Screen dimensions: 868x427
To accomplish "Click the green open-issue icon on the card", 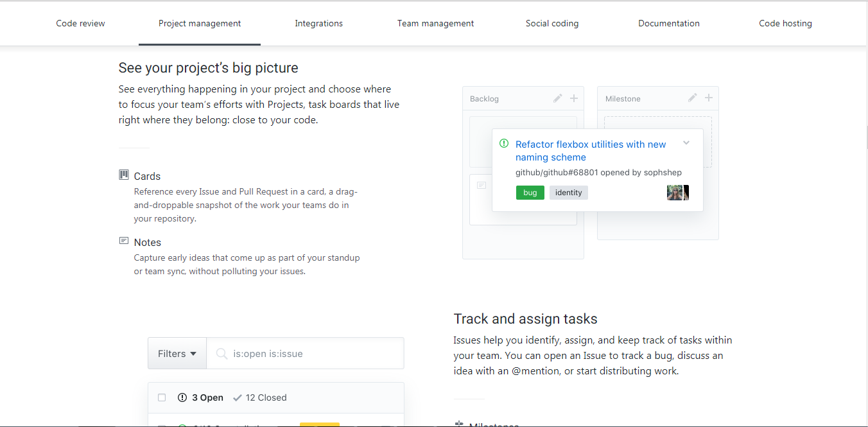I will click(x=504, y=144).
